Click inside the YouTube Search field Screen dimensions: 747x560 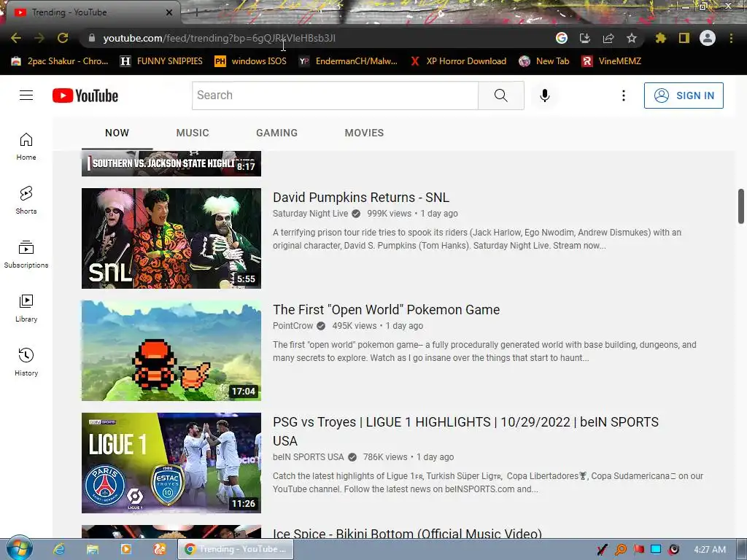pos(335,96)
